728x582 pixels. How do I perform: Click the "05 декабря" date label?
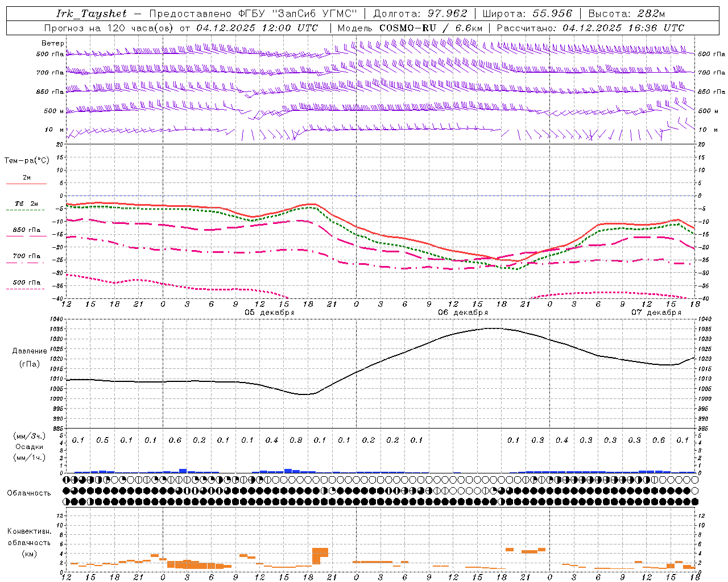[x=270, y=313]
